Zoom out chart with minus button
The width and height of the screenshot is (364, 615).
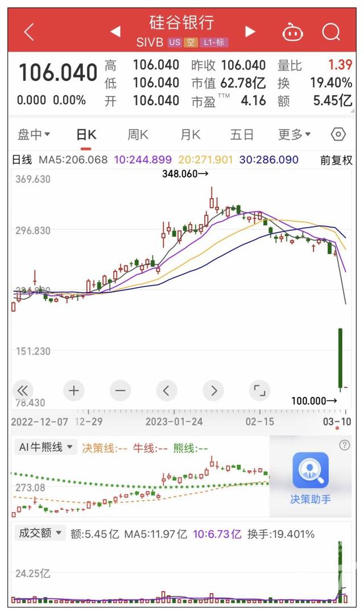pos(120,390)
